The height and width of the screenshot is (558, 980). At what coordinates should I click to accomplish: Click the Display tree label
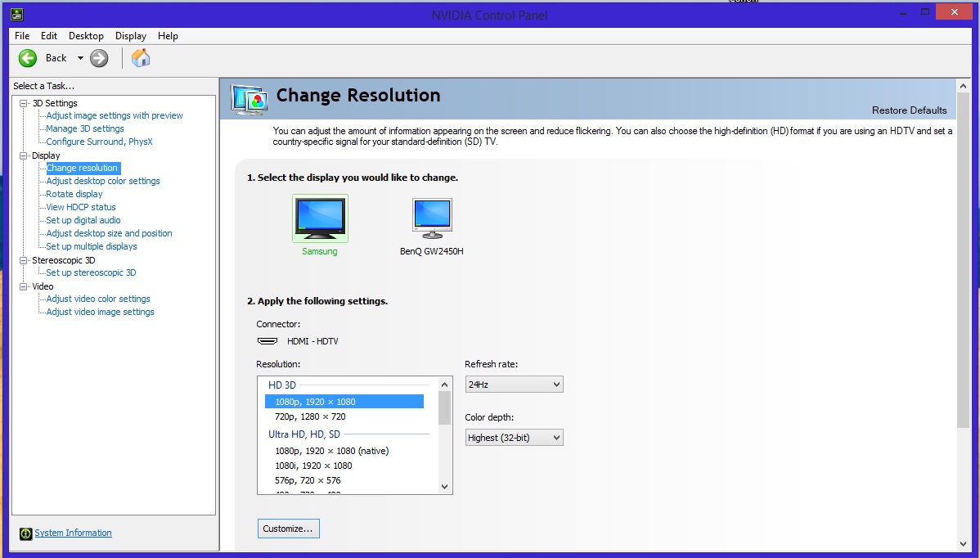pyautogui.click(x=47, y=155)
